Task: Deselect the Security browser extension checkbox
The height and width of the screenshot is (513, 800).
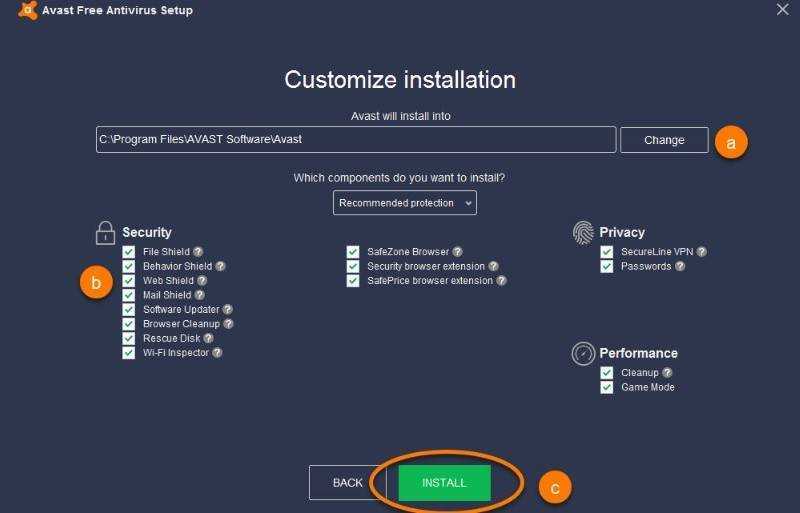Action: (353, 266)
